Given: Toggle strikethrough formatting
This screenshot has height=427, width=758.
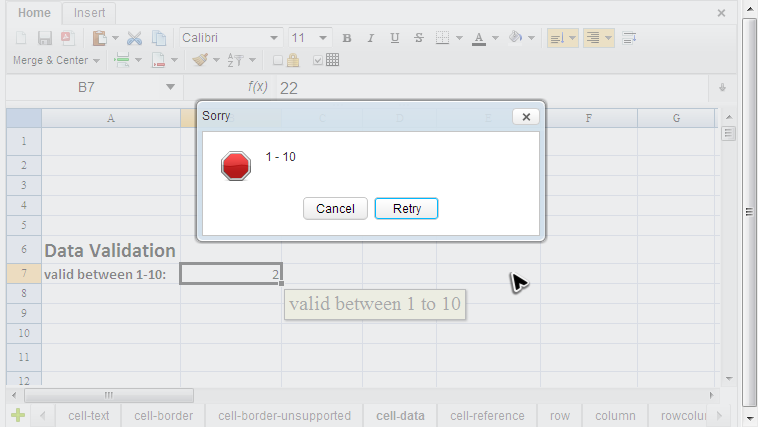Looking at the screenshot, I should pyautogui.click(x=419, y=38).
